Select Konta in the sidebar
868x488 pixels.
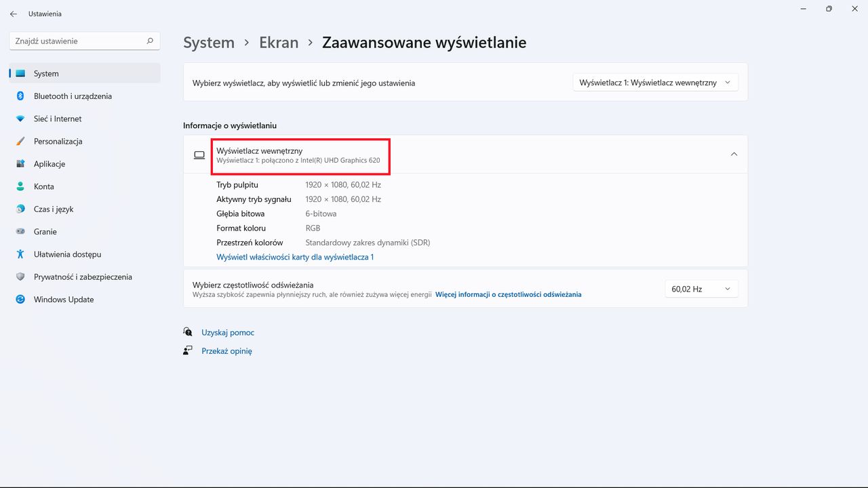[x=44, y=186]
